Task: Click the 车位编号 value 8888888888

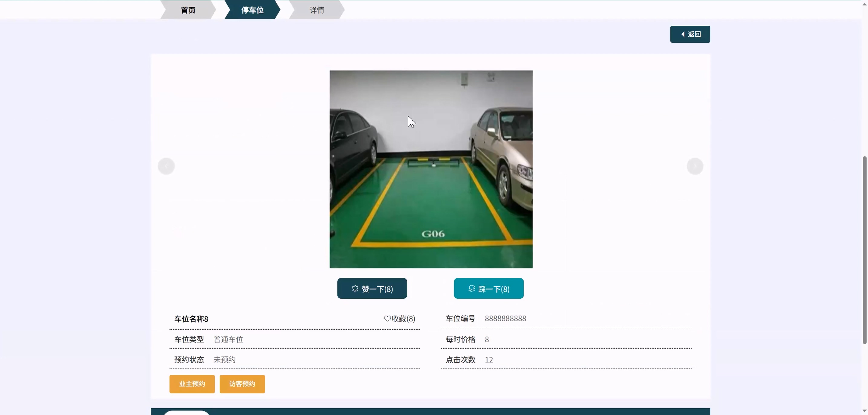Action: click(x=505, y=318)
